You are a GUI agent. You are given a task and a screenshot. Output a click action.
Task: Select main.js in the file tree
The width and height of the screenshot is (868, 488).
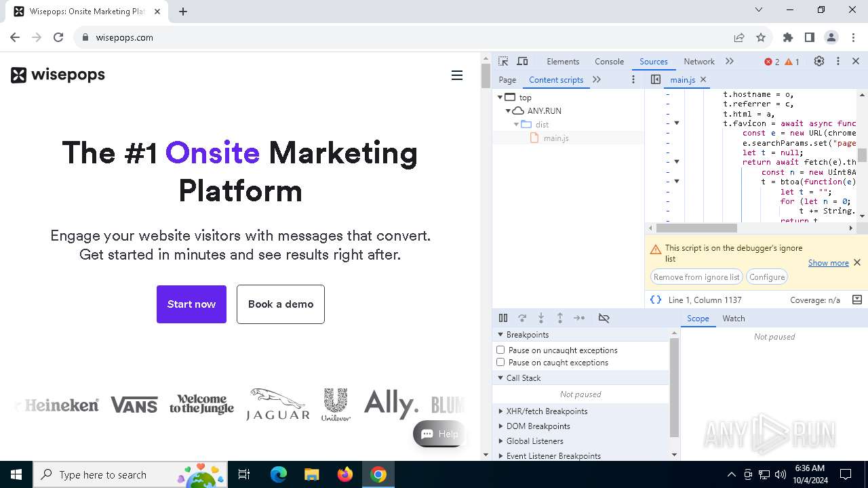tap(555, 138)
